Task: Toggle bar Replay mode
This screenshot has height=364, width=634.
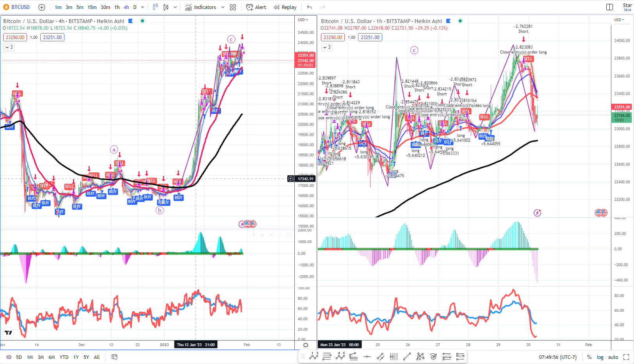Action: [x=285, y=7]
